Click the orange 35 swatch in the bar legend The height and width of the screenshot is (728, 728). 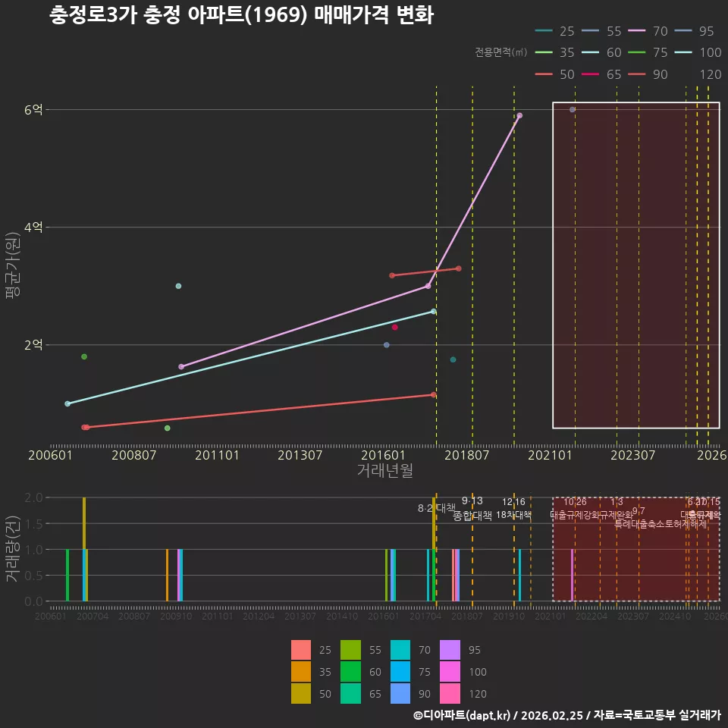[301, 671]
